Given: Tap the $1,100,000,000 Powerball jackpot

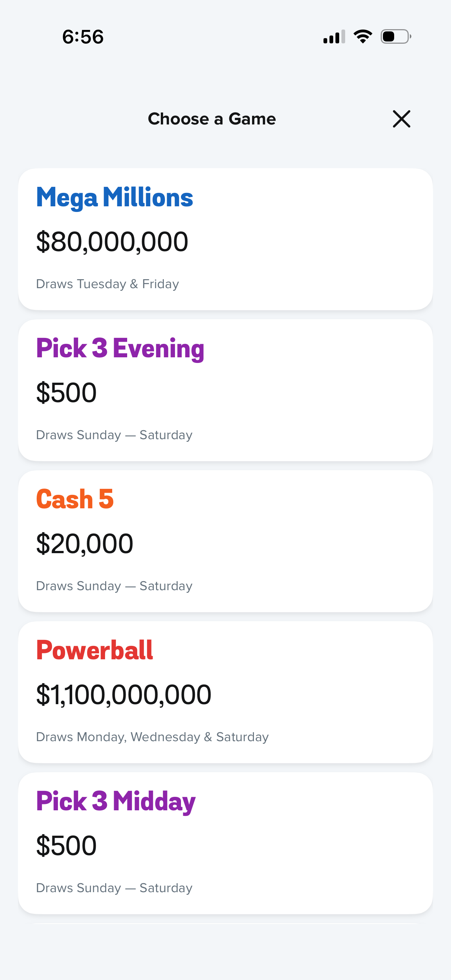Looking at the screenshot, I should [x=123, y=695].
